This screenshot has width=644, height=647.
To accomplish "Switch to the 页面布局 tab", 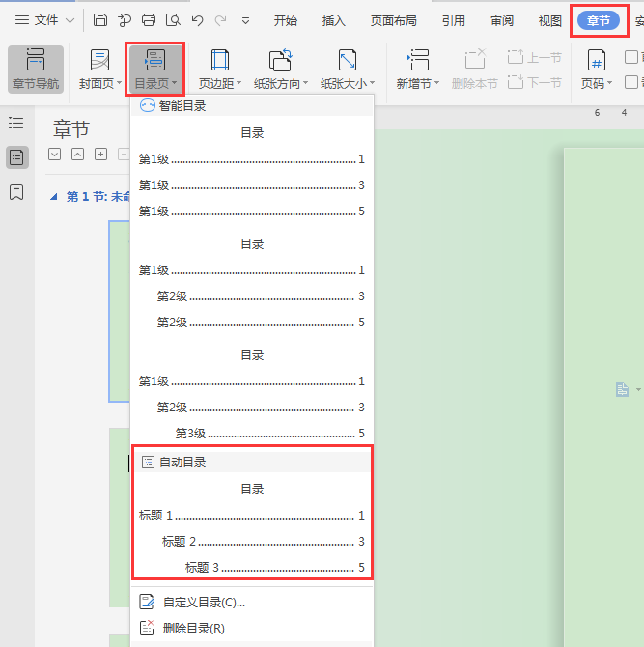I will [x=394, y=20].
